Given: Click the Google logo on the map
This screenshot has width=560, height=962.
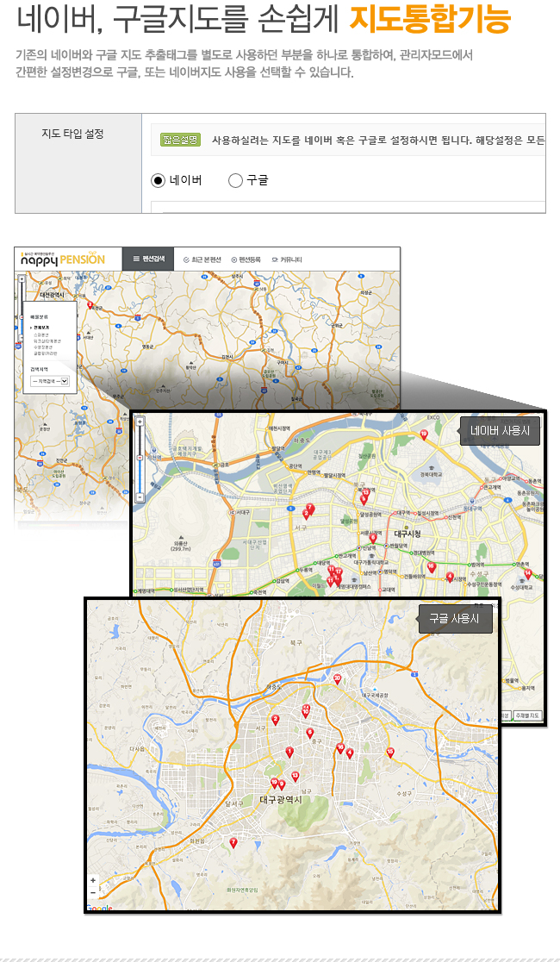Looking at the screenshot, I should pos(99,908).
